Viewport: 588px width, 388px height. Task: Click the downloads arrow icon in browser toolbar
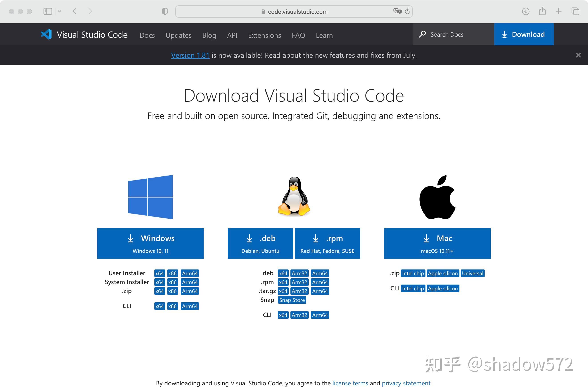coord(525,11)
